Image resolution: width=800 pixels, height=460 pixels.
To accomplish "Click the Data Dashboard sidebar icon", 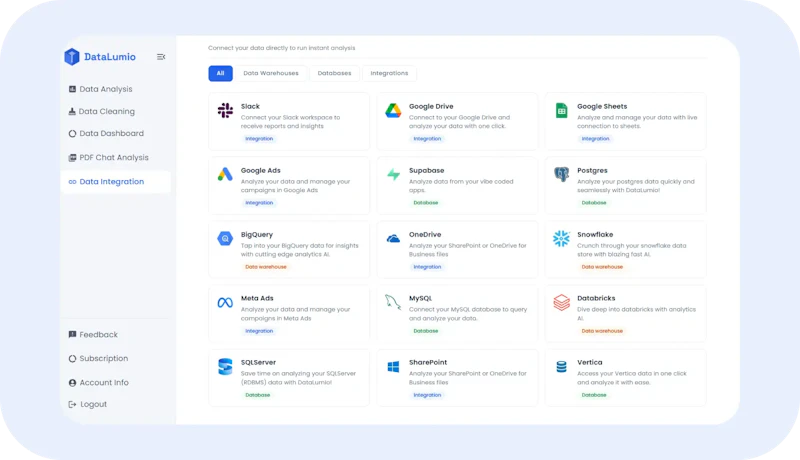I will pyautogui.click(x=72, y=134).
